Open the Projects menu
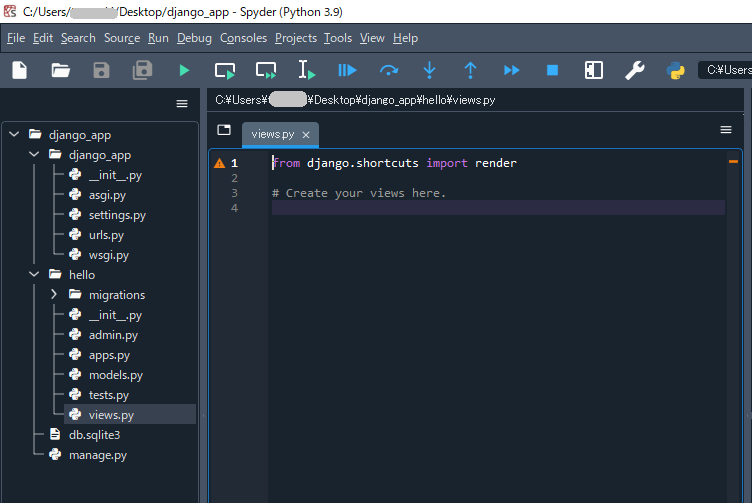Image resolution: width=752 pixels, height=503 pixels. point(296,38)
